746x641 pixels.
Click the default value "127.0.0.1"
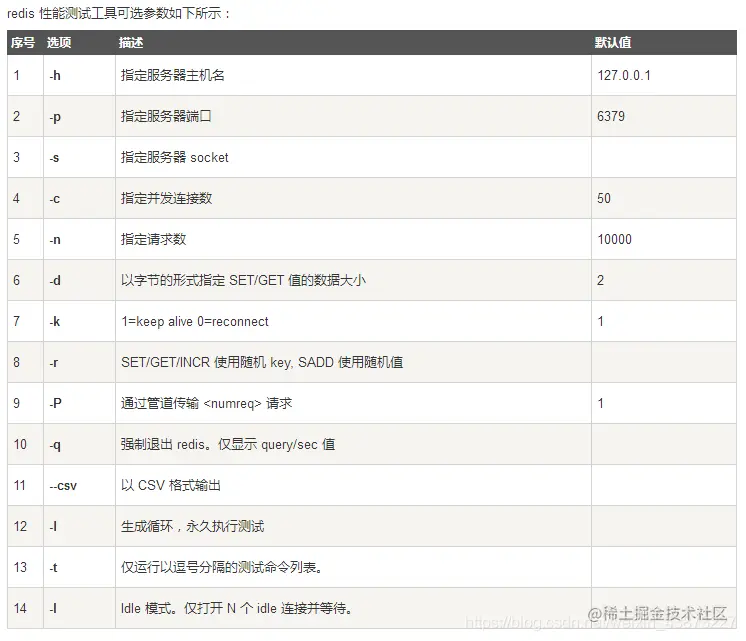pyautogui.click(x=624, y=75)
